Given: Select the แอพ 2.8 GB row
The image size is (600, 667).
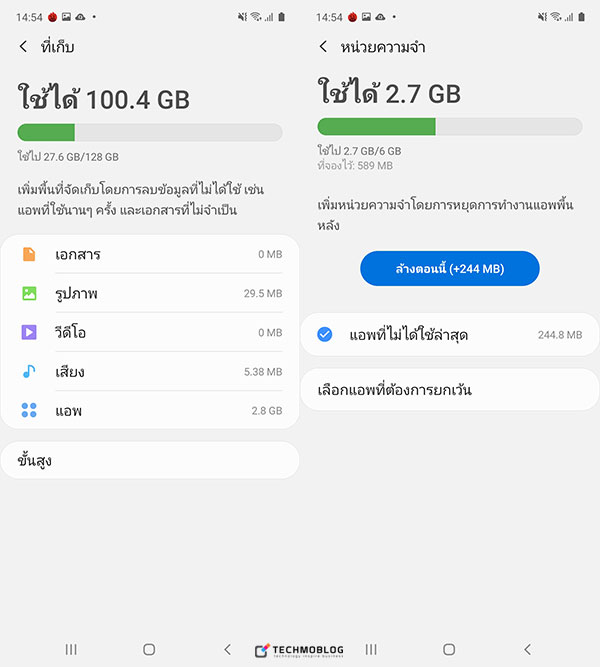Looking at the screenshot, I should pyautogui.click(x=150, y=410).
